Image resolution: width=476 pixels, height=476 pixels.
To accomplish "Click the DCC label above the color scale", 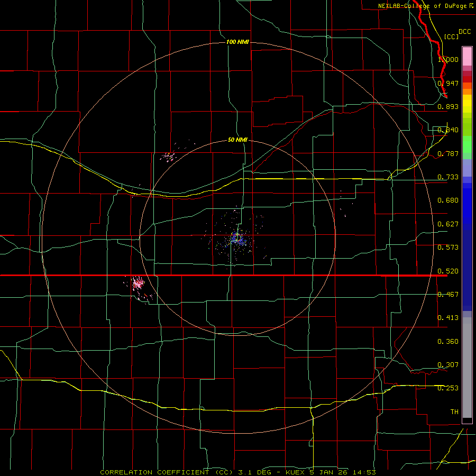I will (x=465, y=32).
